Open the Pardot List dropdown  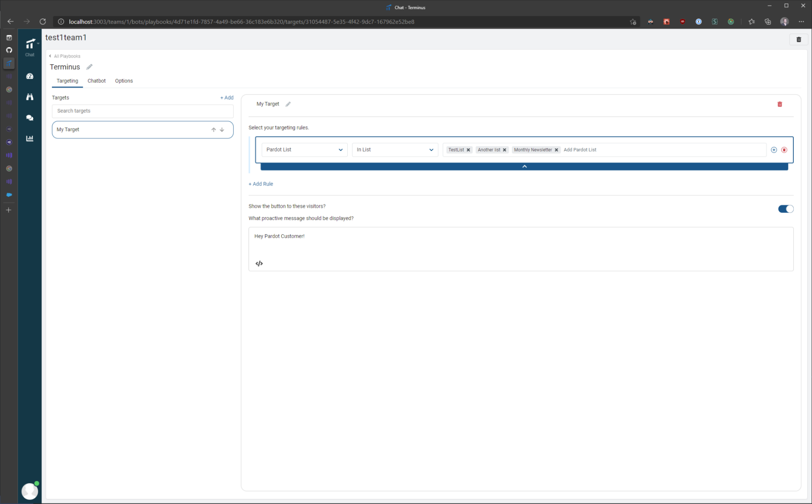pyautogui.click(x=304, y=150)
